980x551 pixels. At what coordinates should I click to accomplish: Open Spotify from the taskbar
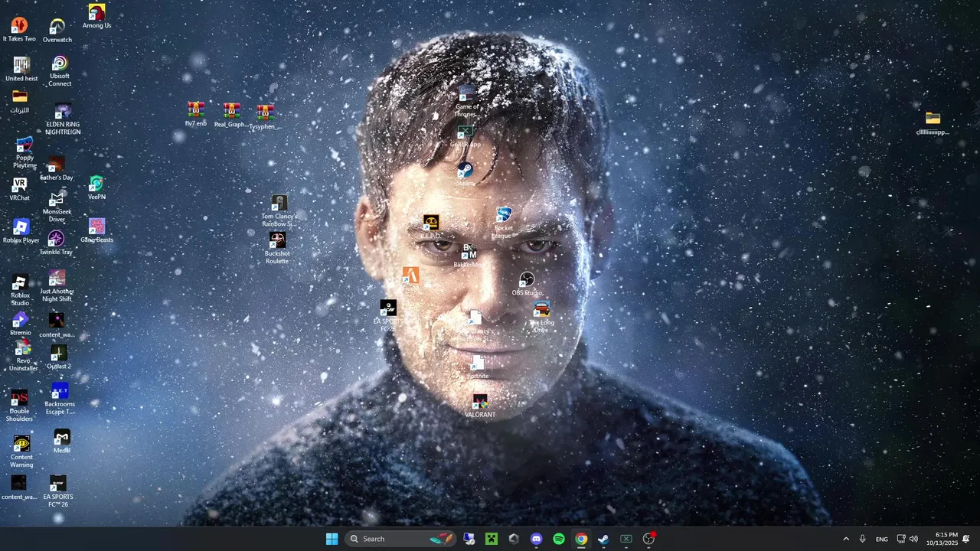[559, 539]
